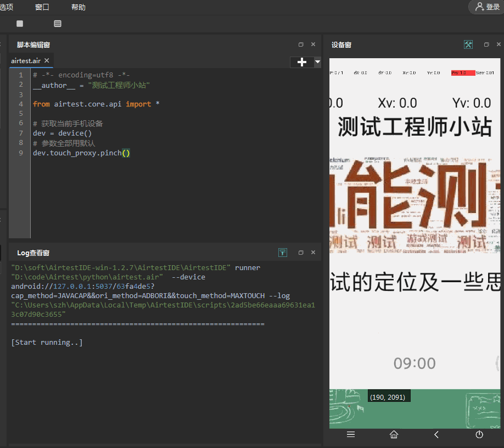This screenshot has width=504, height=448.
Task: Click the android://127.0.0.1:5037 log line
Action: [83, 287]
